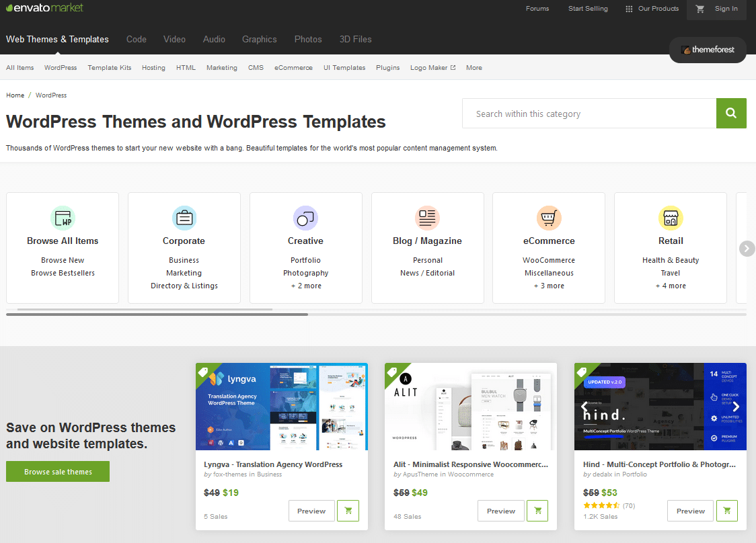756x543 pixels.
Task: Click previous slide arrow on Hind thumbnail
Action: coord(584,407)
